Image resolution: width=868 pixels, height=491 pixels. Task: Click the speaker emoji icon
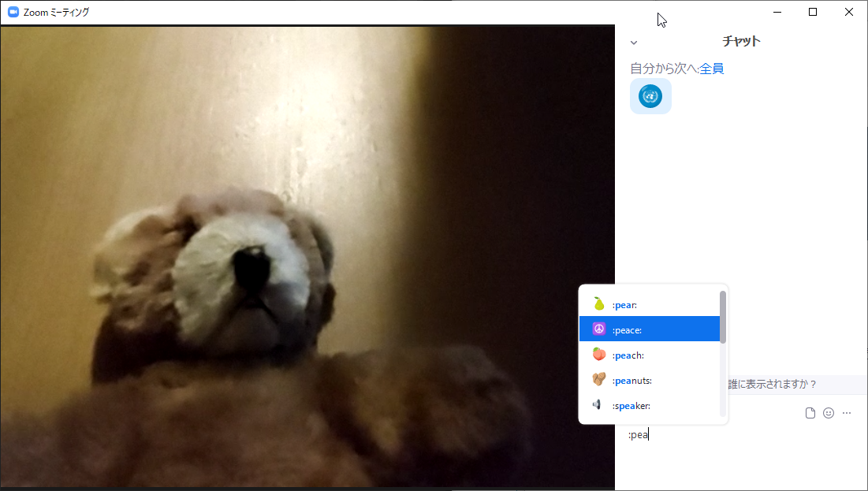tap(597, 404)
